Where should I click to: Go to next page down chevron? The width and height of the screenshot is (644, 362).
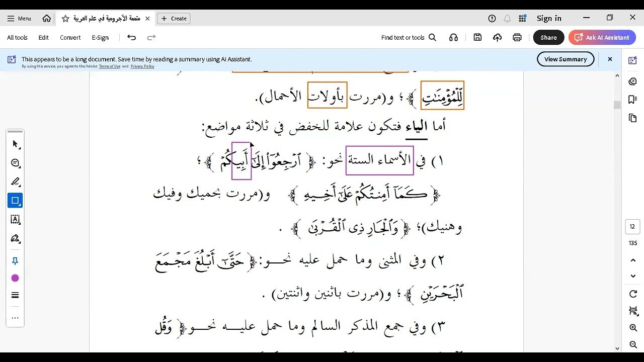[633, 276]
